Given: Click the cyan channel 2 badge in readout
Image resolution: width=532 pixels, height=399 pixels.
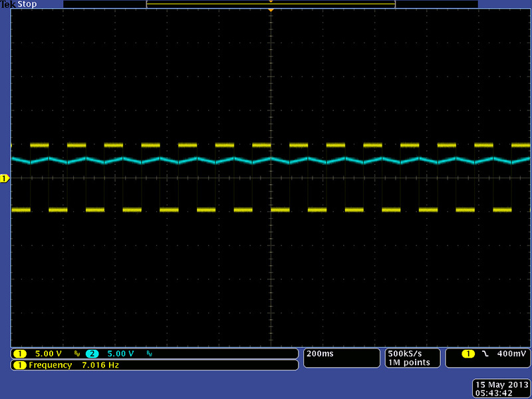Looking at the screenshot, I should (92, 354).
